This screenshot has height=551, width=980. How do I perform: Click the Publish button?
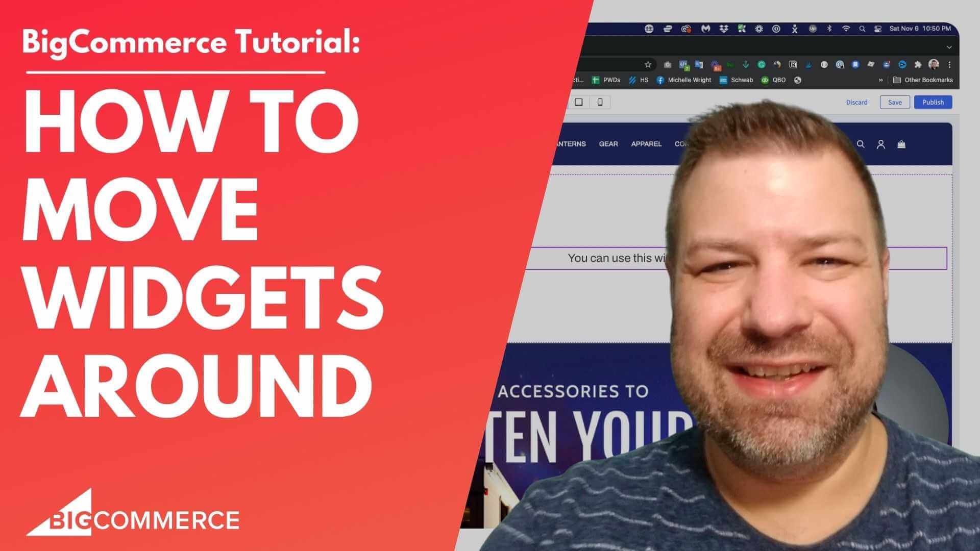(x=935, y=102)
